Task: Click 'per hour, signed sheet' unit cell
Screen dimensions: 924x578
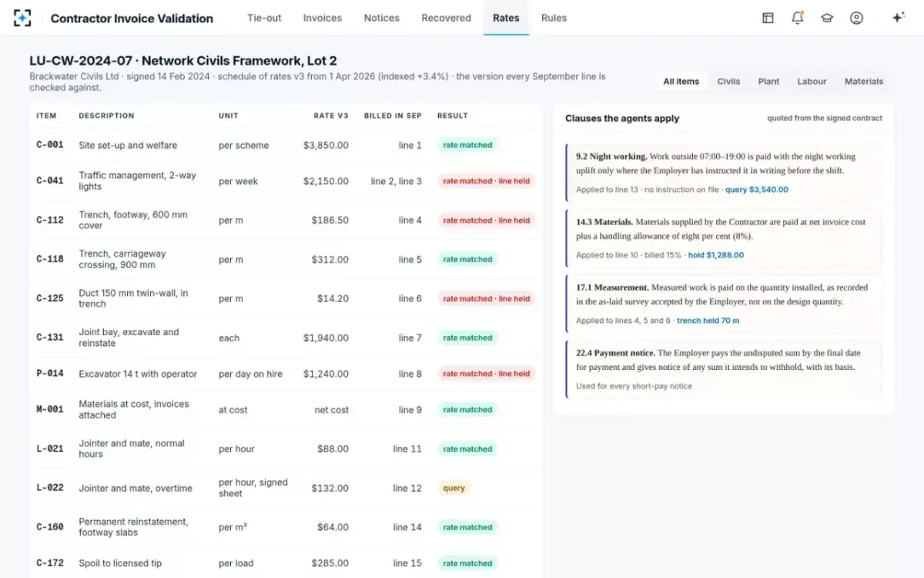Action: [x=253, y=488]
